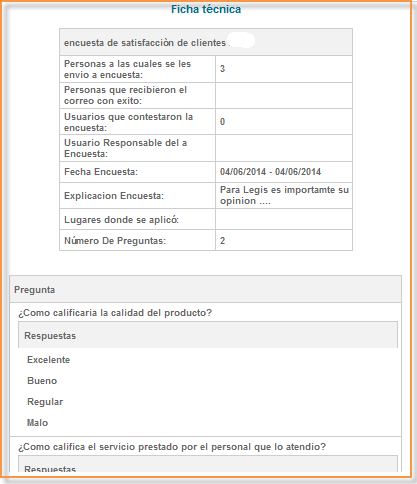This screenshot has width=417, height=484.
Task: Click the Número De Preguntas value 2
Action: (223, 241)
